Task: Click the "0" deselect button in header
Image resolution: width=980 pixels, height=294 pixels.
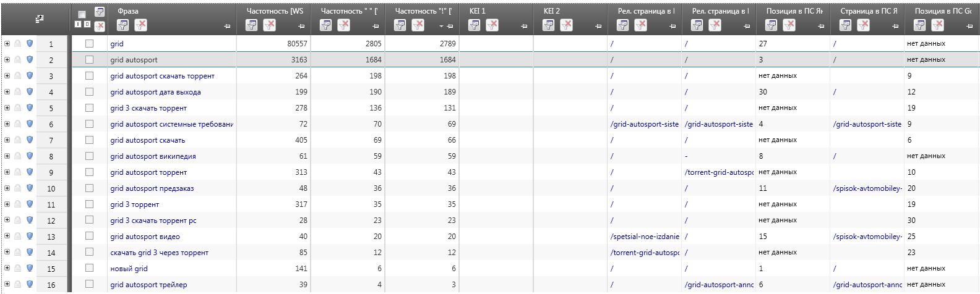Action: 87,24
